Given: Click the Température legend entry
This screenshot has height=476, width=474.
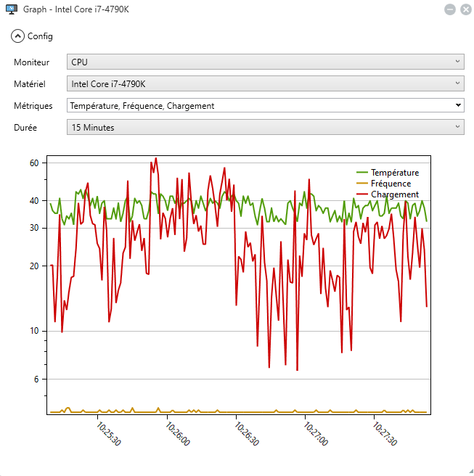Looking at the screenshot, I should point(388,173).
